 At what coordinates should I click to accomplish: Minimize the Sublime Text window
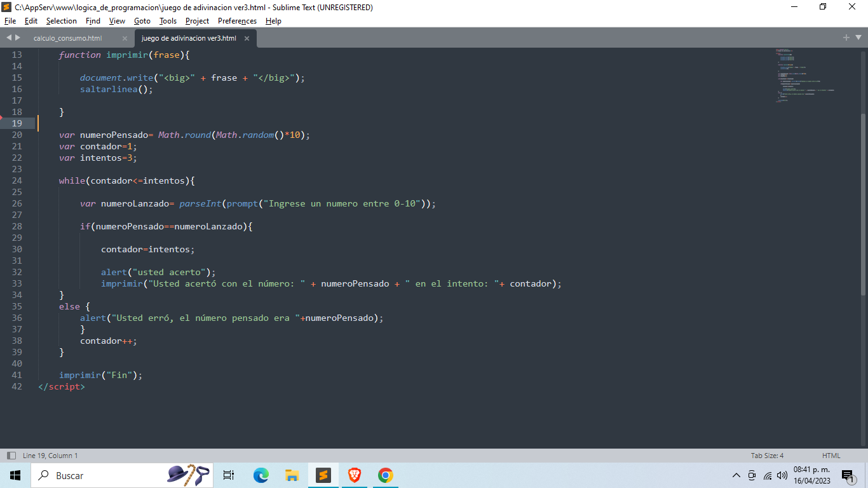pyautogui.click(x=794, y=7)
